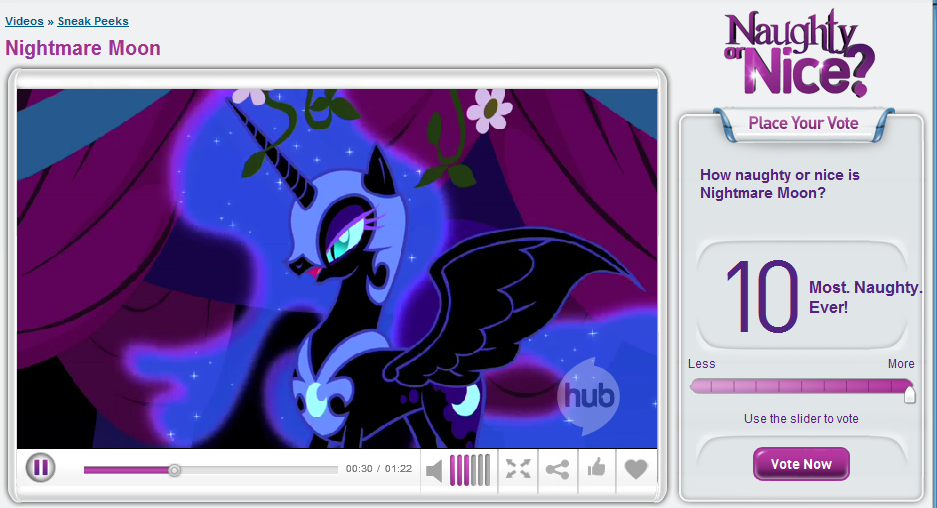The image size is (937, 508).
Task: Click the hub watermark logo in the video
Action: point(588,394)
